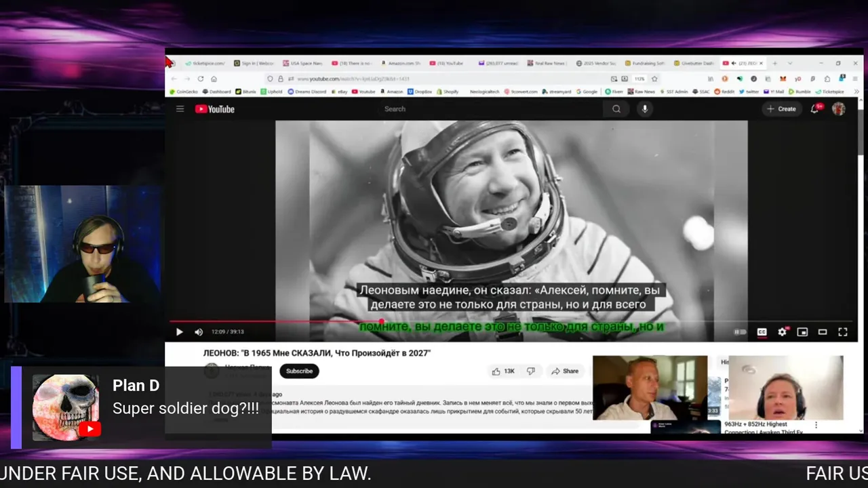Play the YouTube video

(x=179, y=332)
